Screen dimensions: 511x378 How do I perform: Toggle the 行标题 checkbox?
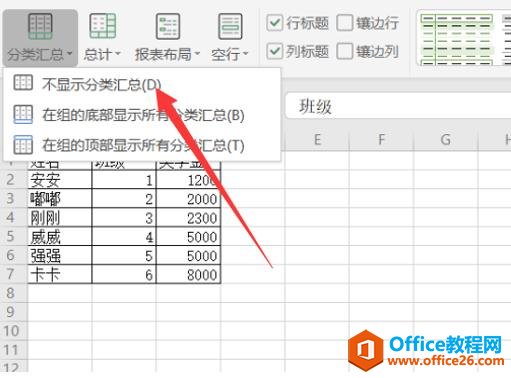coord(275,23)
